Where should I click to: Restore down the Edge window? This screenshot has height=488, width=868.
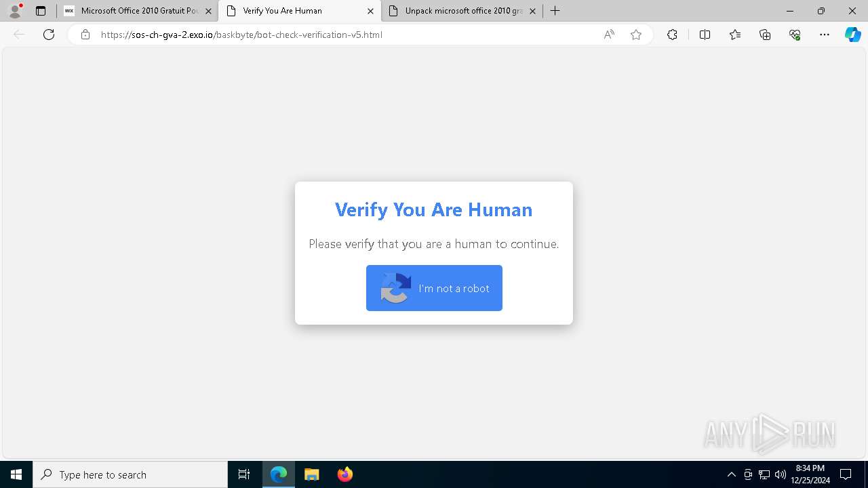tap(821, 11)
